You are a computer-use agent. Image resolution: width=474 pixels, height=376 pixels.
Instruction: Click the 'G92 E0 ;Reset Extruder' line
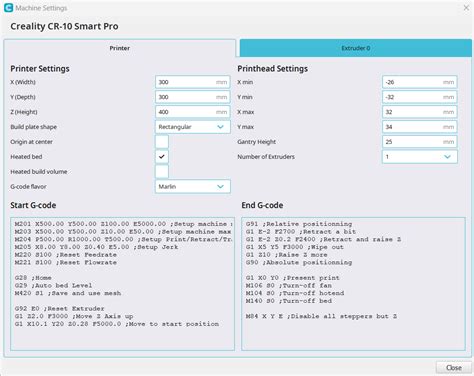(x=59, y=308)
